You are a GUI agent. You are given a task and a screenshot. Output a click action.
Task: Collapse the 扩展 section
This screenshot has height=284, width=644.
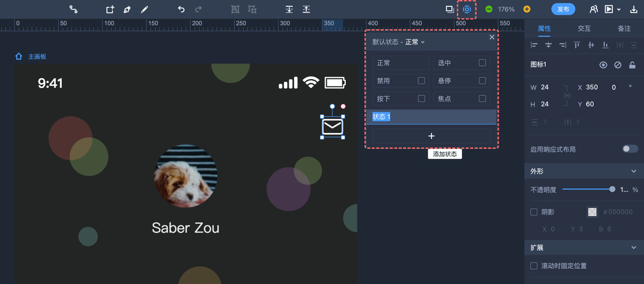pos(634,248)
